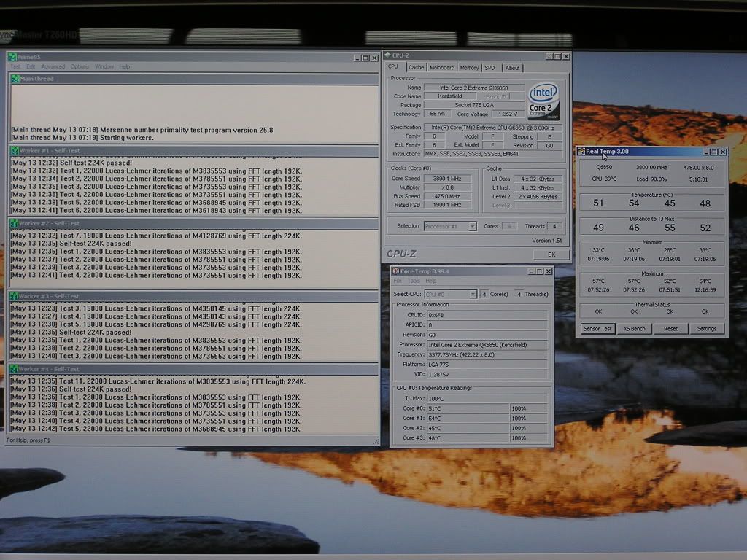747x560 pixels.
Task: Open the Advanced menu in Prime95
Action: point(53,66)
